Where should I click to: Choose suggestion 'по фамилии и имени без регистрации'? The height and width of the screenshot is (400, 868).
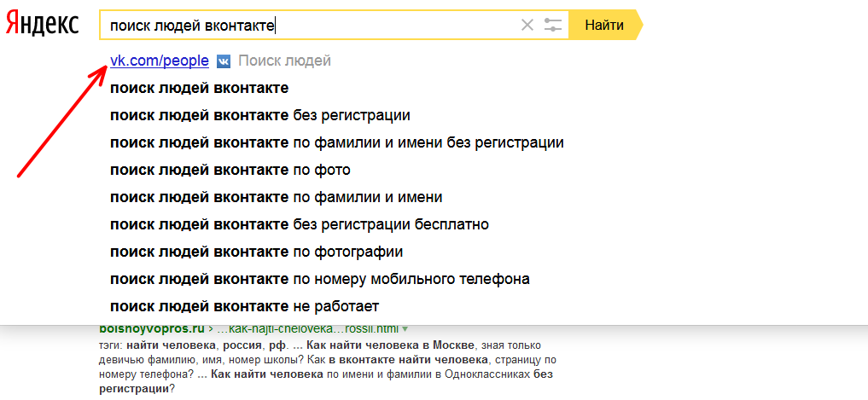tap(336, 142)
